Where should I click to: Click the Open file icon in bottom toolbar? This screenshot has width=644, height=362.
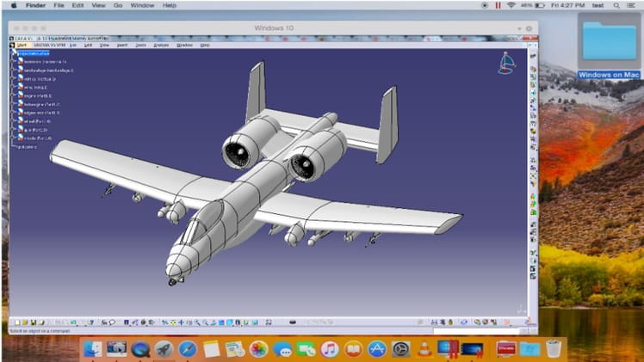[22, 322]
